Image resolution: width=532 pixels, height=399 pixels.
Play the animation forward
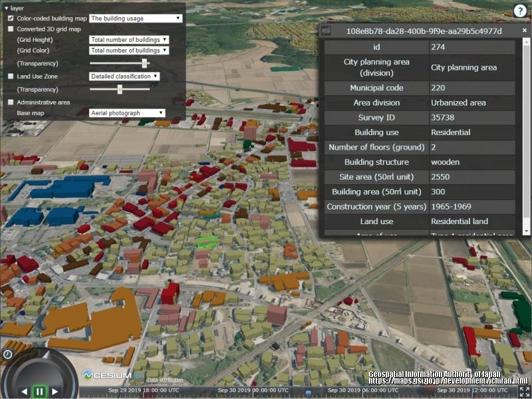pyautogui.click(x=55, y=391)
